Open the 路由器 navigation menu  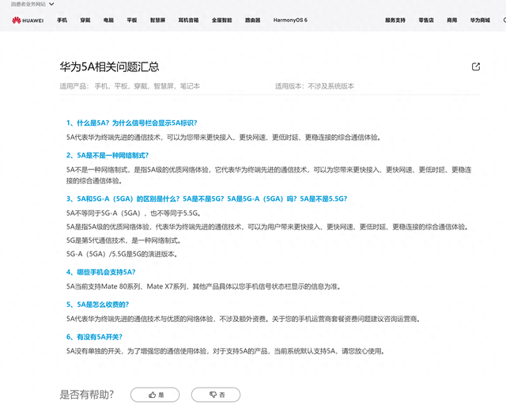click(x=252, y=20)
